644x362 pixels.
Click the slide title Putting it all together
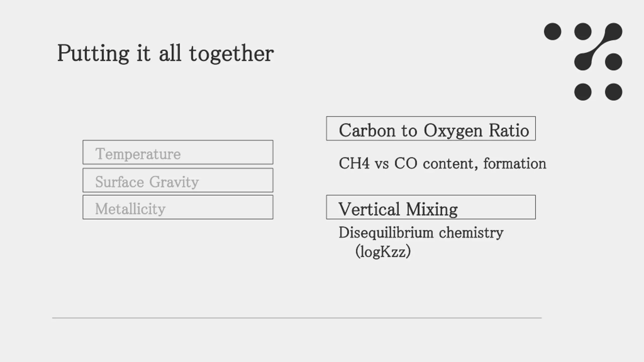pyautogui.click(x=166, y=54)
